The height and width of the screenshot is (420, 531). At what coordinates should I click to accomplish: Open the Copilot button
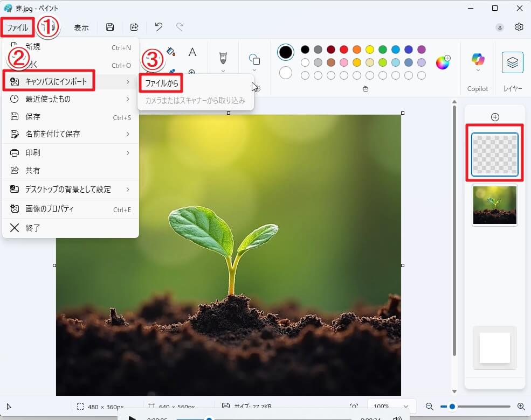coord(478,59)
